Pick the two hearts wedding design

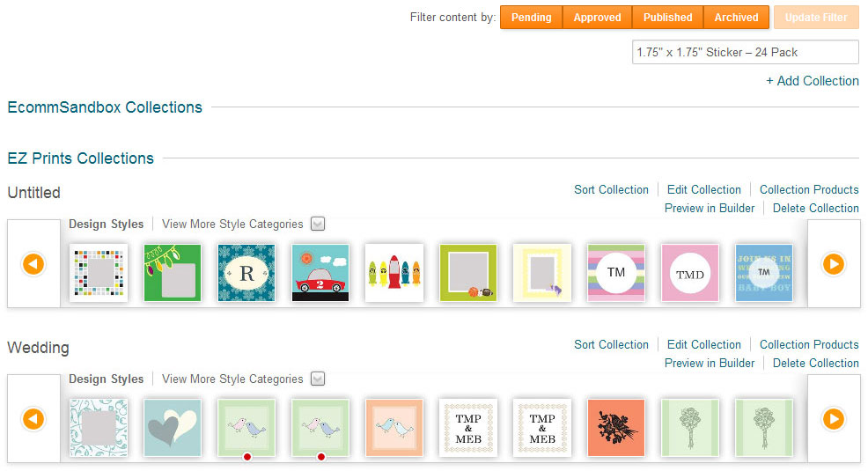[173, 428]
